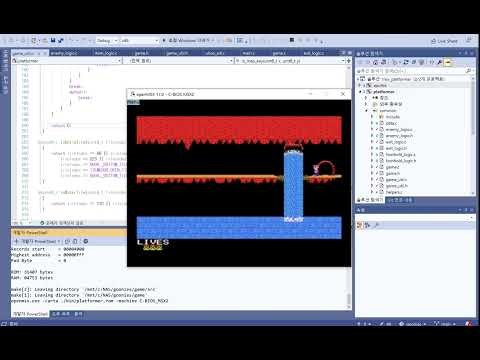This screenshot has width=480, height=360.
Task: Open the project scope dropdown above the editor
Action: (67, 61)
